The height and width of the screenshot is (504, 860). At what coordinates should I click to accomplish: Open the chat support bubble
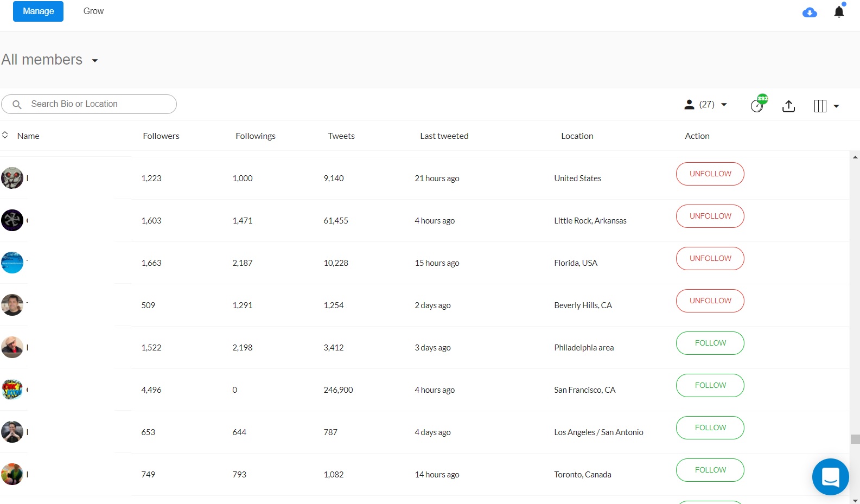(830, 477)
